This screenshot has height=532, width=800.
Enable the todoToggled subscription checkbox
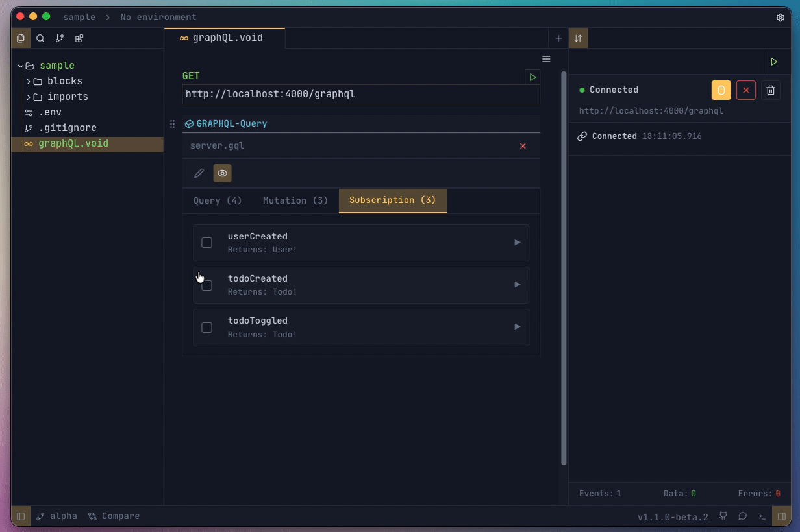click(x=206, y=327)
